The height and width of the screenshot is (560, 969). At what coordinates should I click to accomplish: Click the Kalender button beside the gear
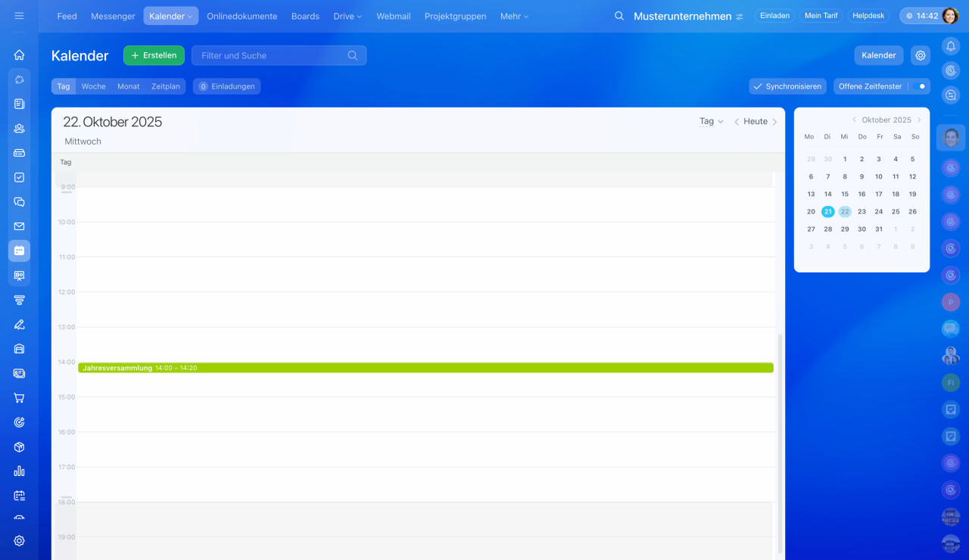tap(879, 55)
